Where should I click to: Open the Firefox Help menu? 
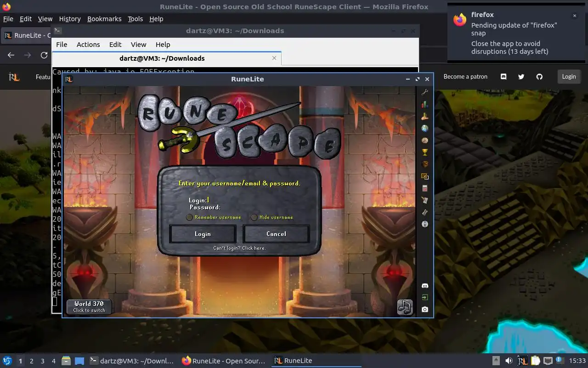pos(156,19)
